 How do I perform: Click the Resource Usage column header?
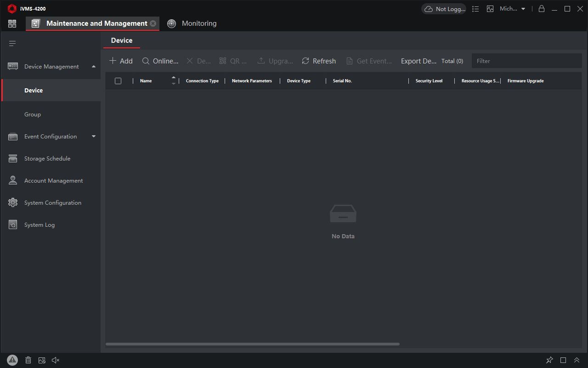(481, 81)
